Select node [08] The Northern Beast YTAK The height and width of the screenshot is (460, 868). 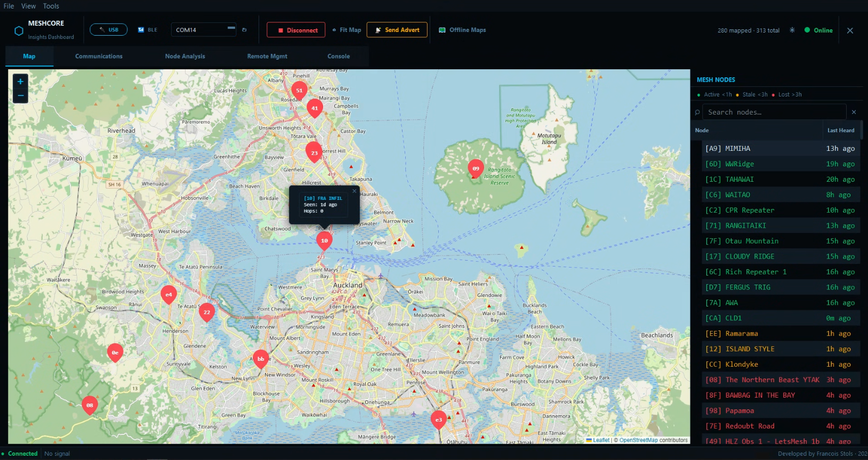[x=780, y=380]
